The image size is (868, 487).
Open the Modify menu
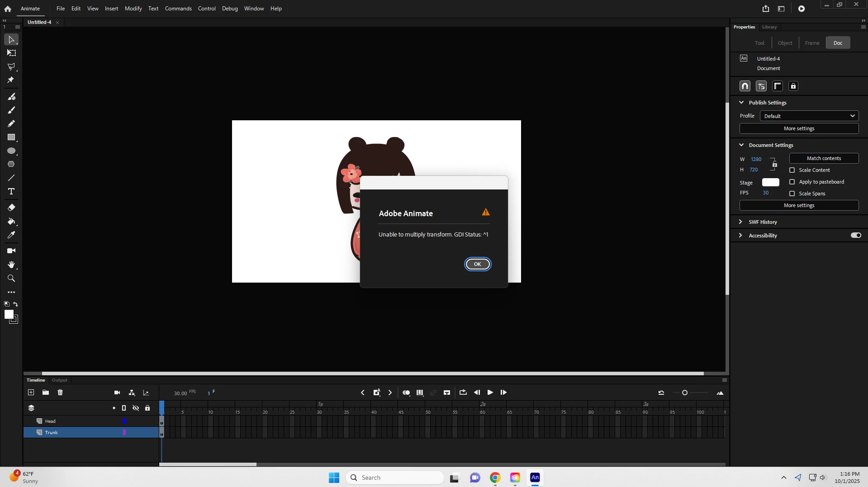coord(133,9)
